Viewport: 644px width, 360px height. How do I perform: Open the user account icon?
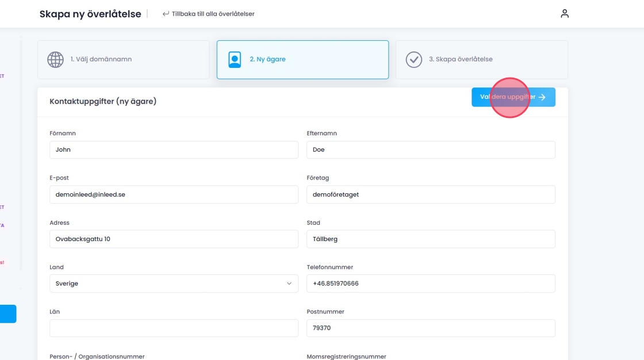point(564,14)
